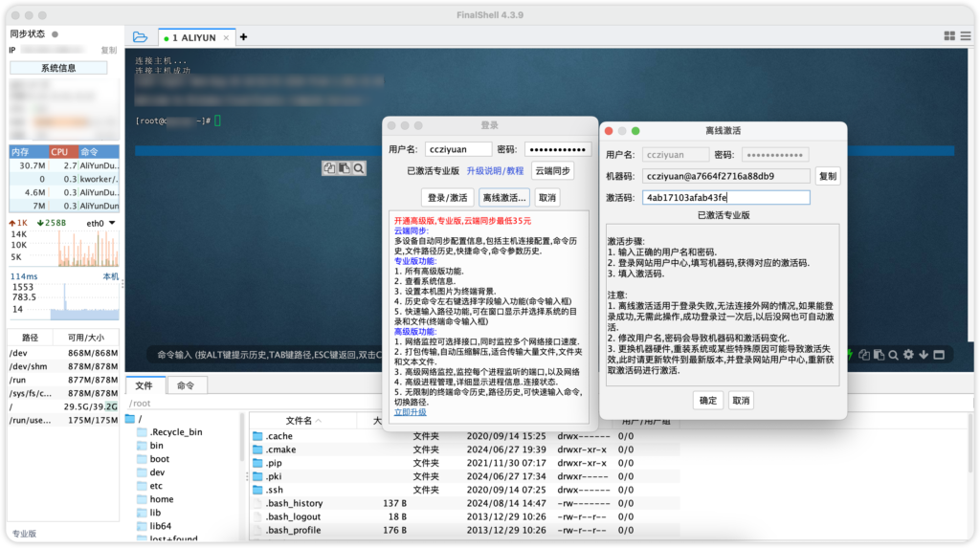
Task: Switch to the 文件 tab
Action: point(145,385)
